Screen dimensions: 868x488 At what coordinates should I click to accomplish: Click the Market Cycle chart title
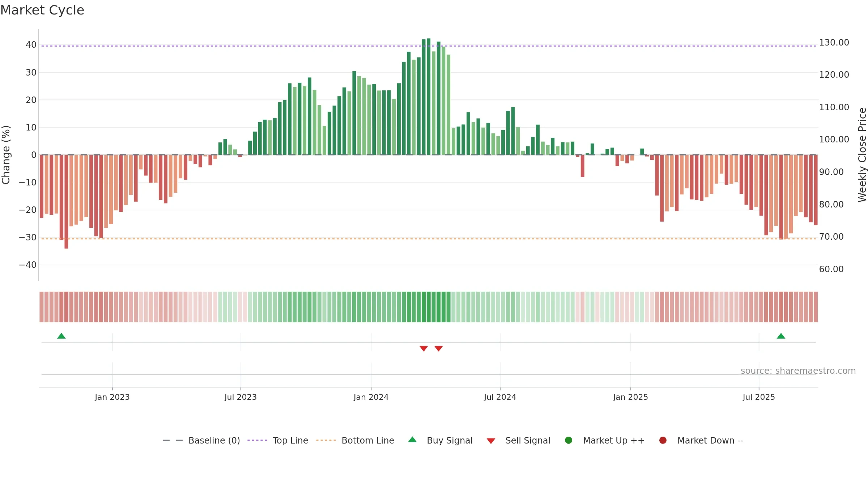(42, 10)
